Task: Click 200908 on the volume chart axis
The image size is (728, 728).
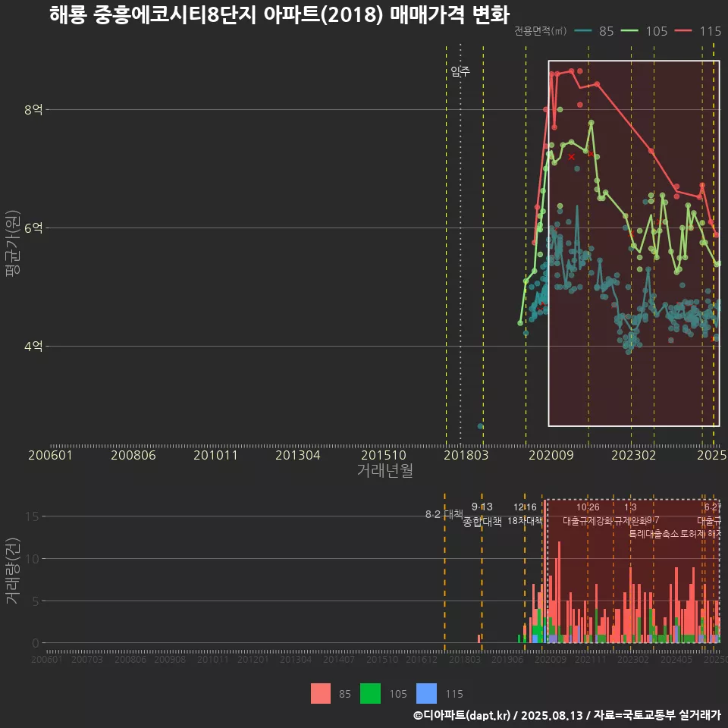Action: pyautogui.click(x=169, y=659)
